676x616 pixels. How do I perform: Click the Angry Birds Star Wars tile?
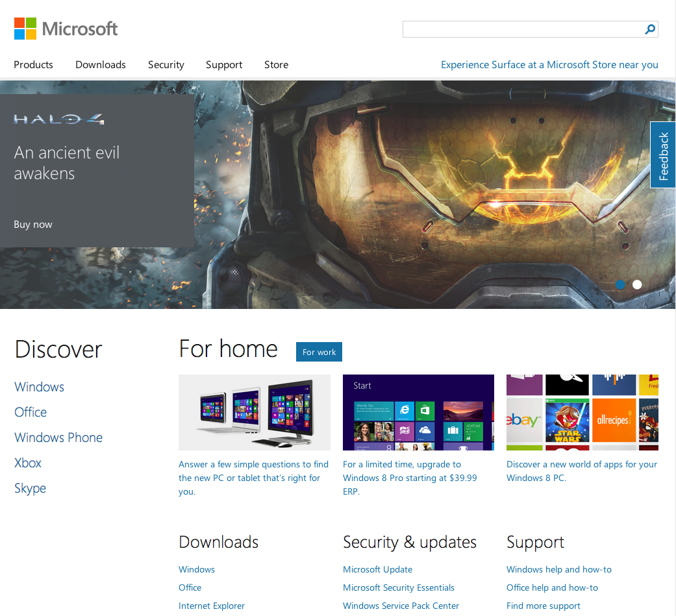pos(567,420)
